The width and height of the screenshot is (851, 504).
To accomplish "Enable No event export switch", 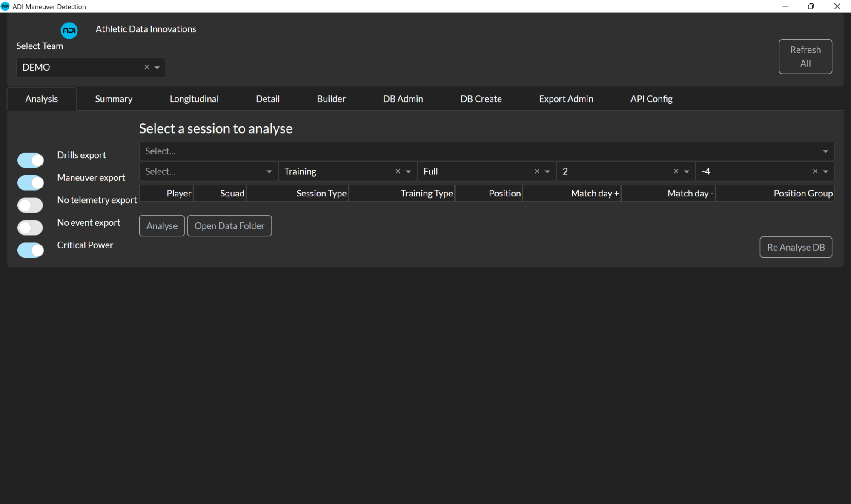I will pyautogui.click(x=31, y=228).
